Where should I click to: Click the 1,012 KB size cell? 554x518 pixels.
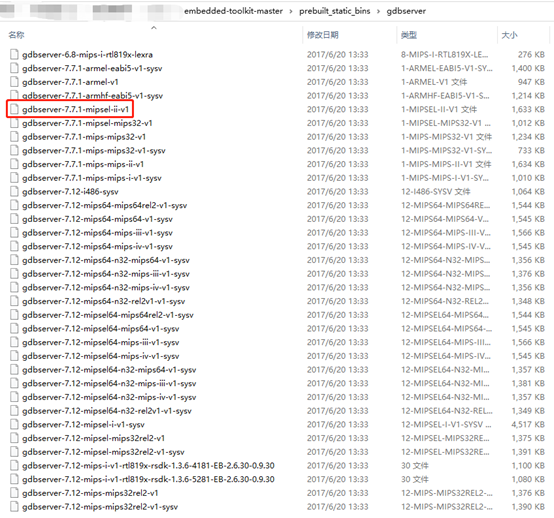pyautogui.click(x=528, y=123)
